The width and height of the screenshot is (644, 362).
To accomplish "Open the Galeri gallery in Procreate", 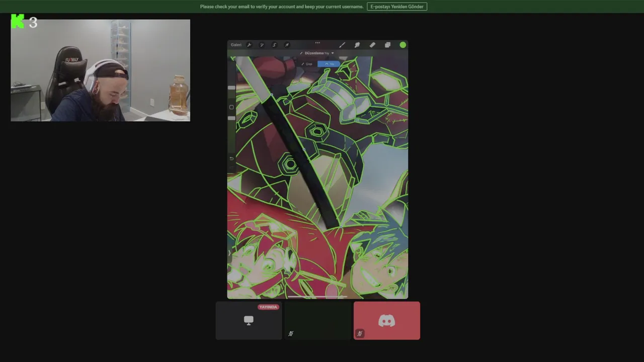I will 236,45.
